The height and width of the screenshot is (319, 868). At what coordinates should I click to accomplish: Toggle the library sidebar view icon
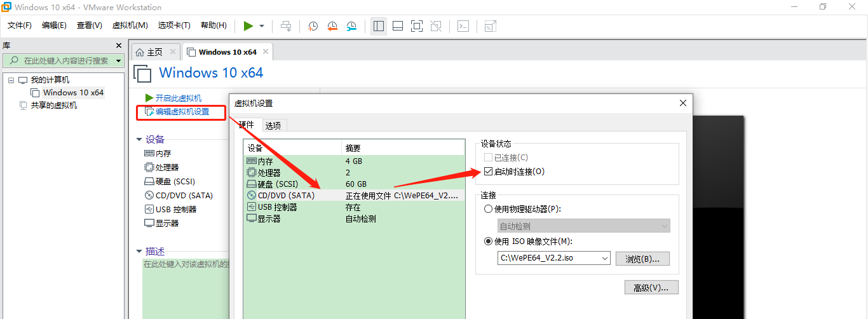coord(379,26)
